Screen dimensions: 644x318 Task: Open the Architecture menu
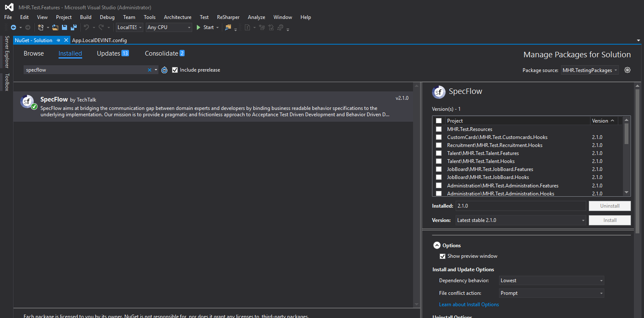177,17
